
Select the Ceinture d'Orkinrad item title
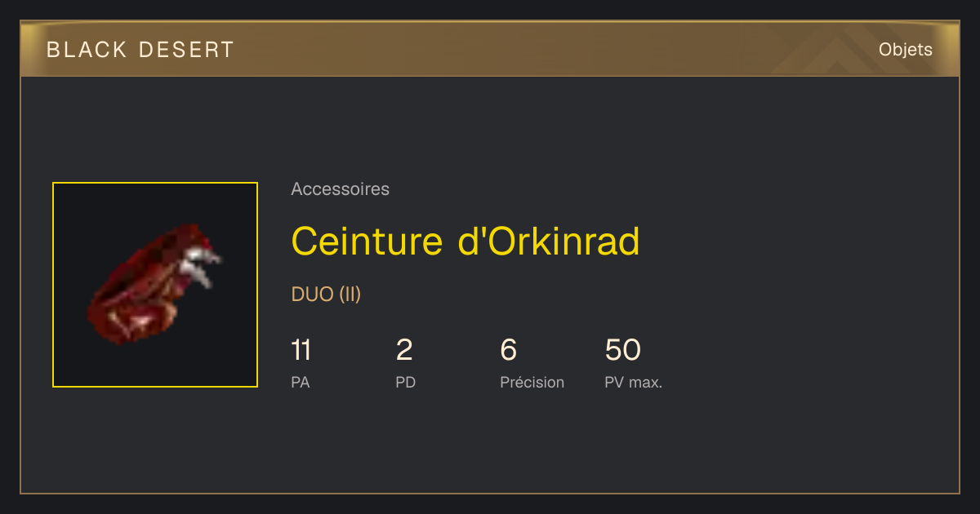(465, 241)
